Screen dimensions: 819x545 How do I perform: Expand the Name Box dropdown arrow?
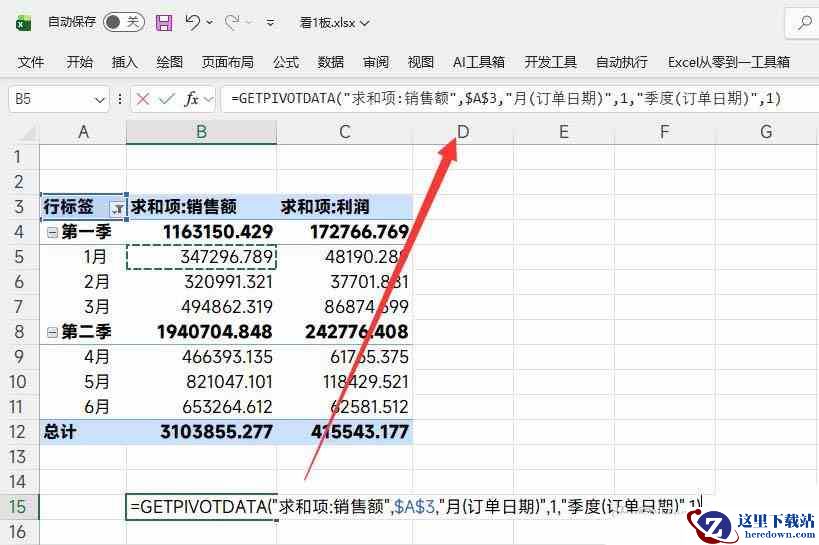pos(100,99)
